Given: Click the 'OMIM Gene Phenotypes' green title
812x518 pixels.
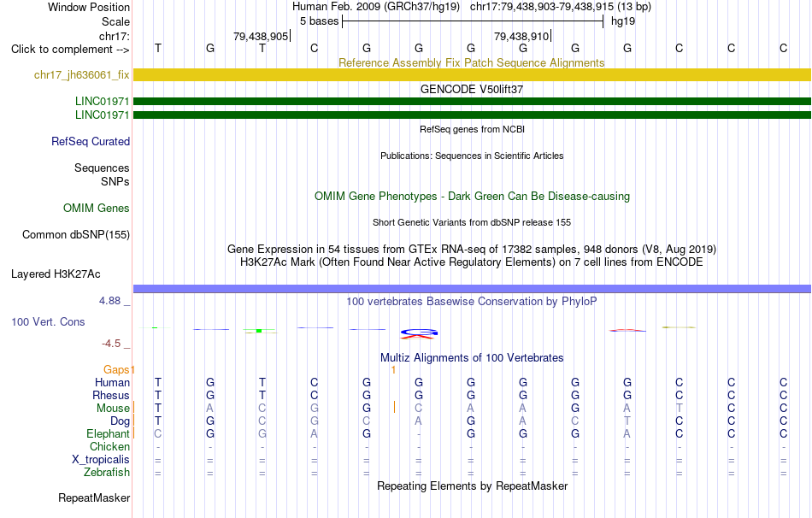Looking at the screenshot, I should click(x=472, y=197).
